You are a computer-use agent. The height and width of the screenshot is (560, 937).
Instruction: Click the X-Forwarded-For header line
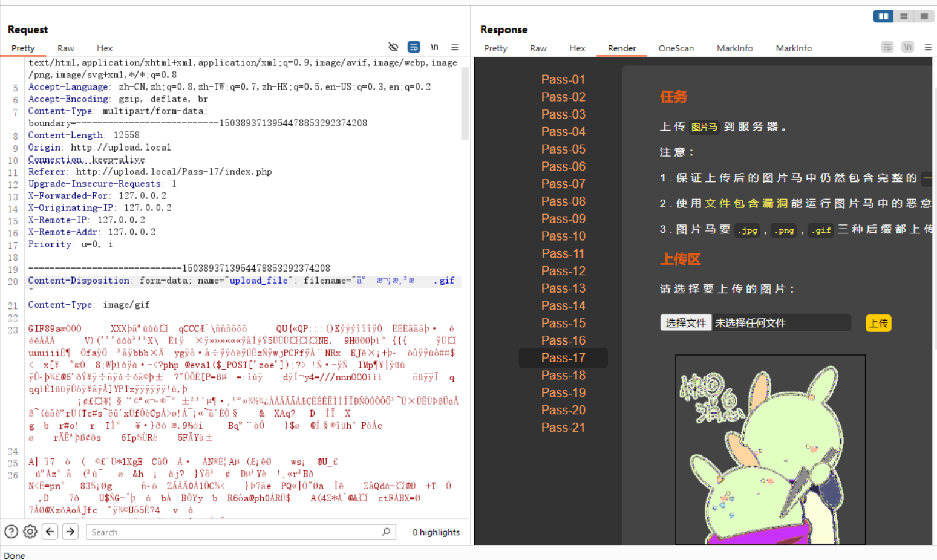coord(97,196)
